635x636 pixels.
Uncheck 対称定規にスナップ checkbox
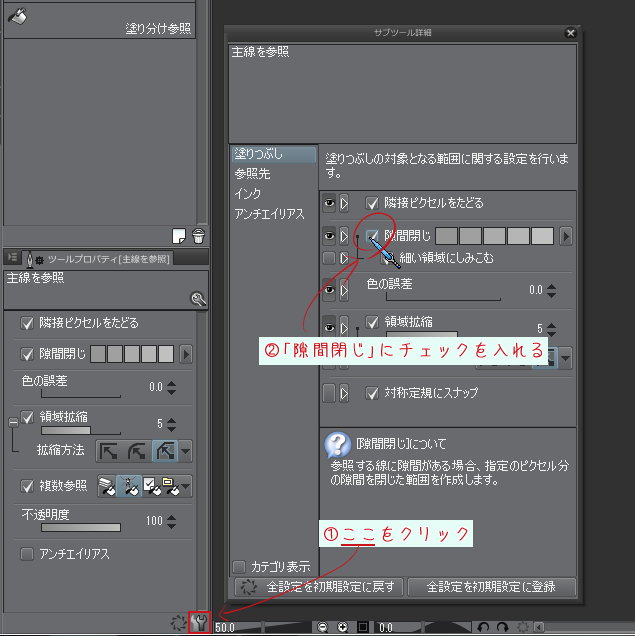[x=373, y=393]
